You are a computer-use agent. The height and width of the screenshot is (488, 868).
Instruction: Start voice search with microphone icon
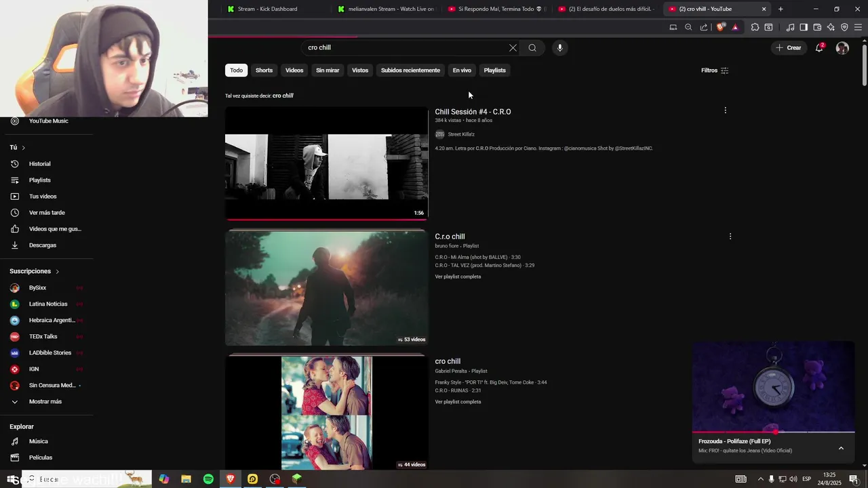(x=559, y=47)
